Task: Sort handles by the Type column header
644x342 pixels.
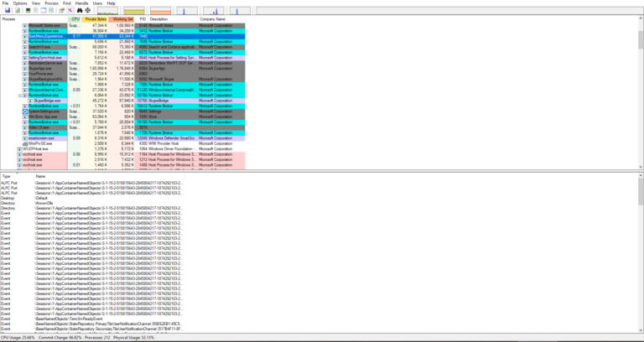Action: click(17, 176)
